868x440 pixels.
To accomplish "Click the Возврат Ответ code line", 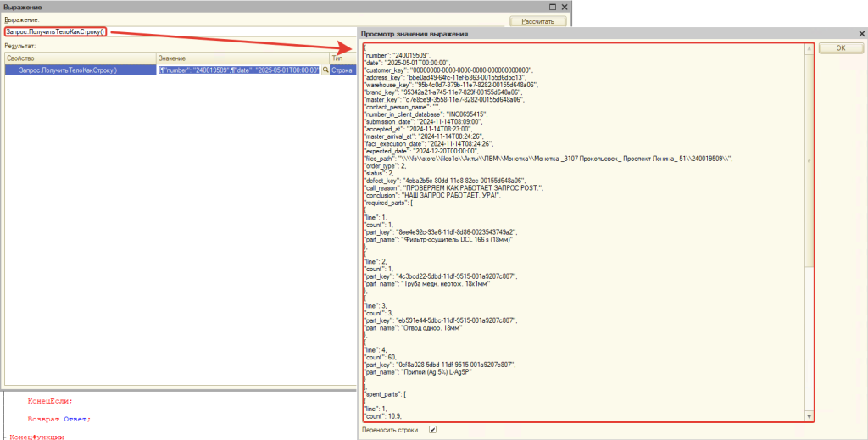I will coord(58,419).
